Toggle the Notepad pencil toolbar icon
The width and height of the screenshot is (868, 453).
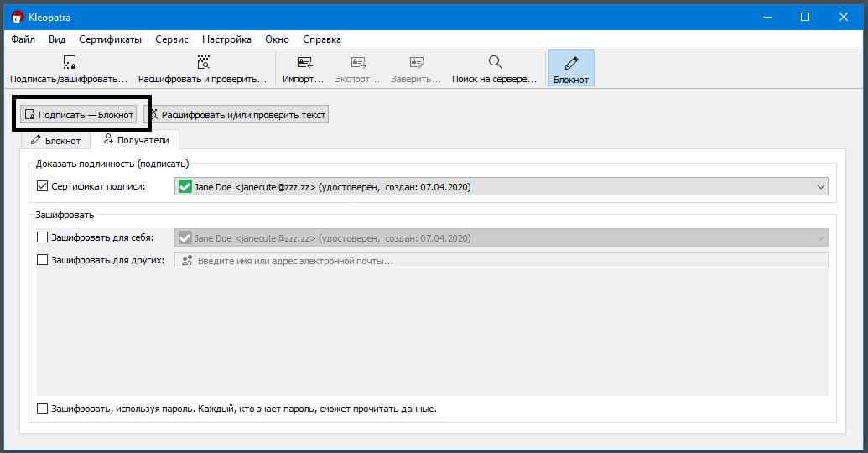pos(571,63)
